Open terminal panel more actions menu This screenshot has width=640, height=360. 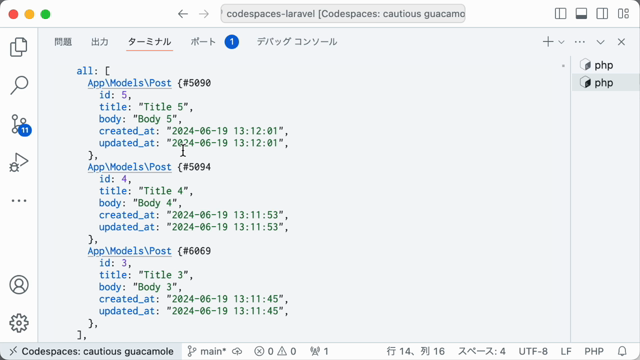point(580,42)
